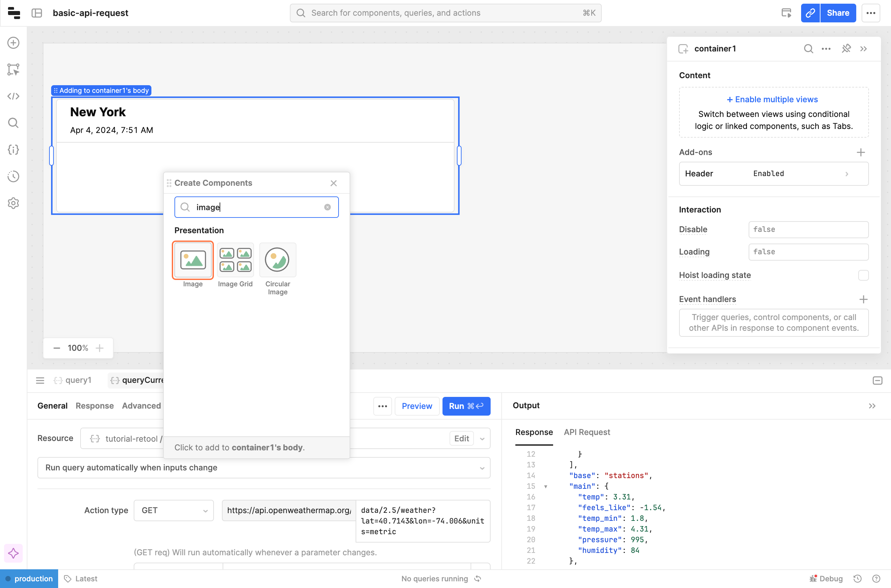Click Enable multiple views link
The height and width of the screenshot is (588, 891).
[772, 99]
